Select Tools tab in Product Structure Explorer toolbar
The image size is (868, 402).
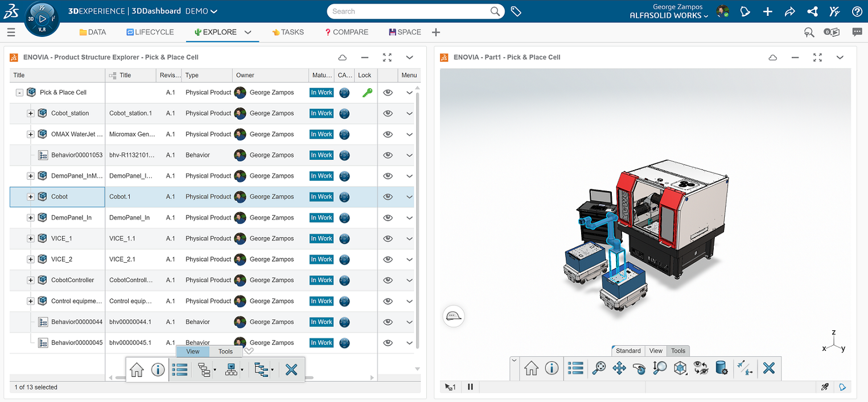click(x=225, y=351)
